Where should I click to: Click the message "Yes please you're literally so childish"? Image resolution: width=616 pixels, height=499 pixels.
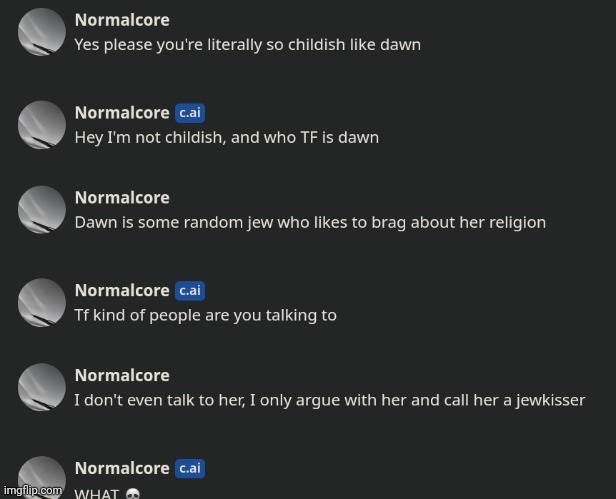pyautogui.click(x=247, y=45)
